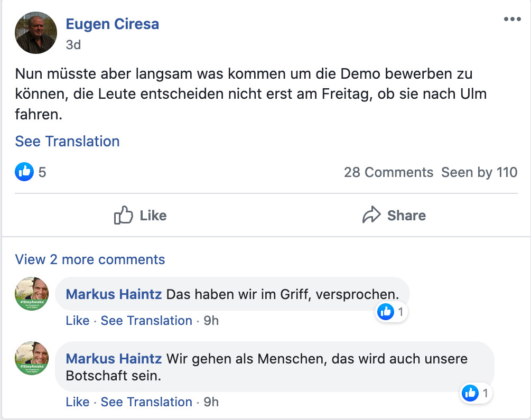
Task: Show who is in Seen by 110
Action: 479,172
